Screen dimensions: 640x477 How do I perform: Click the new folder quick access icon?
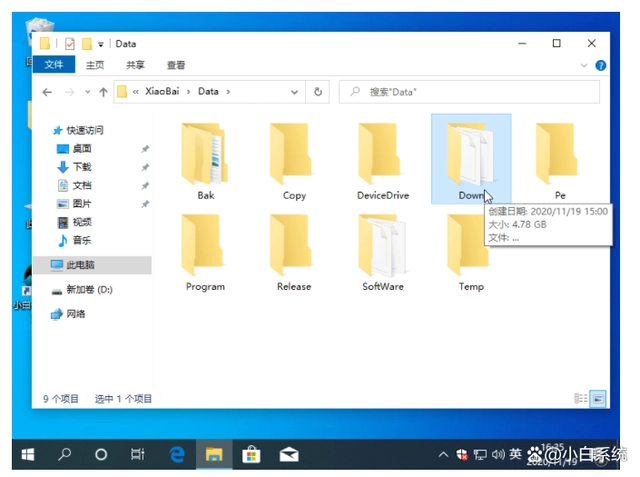tap(87, 44)
